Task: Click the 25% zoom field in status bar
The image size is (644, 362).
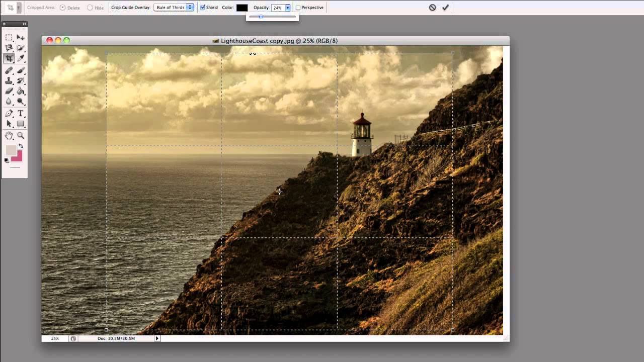Action: click(55, 338)
